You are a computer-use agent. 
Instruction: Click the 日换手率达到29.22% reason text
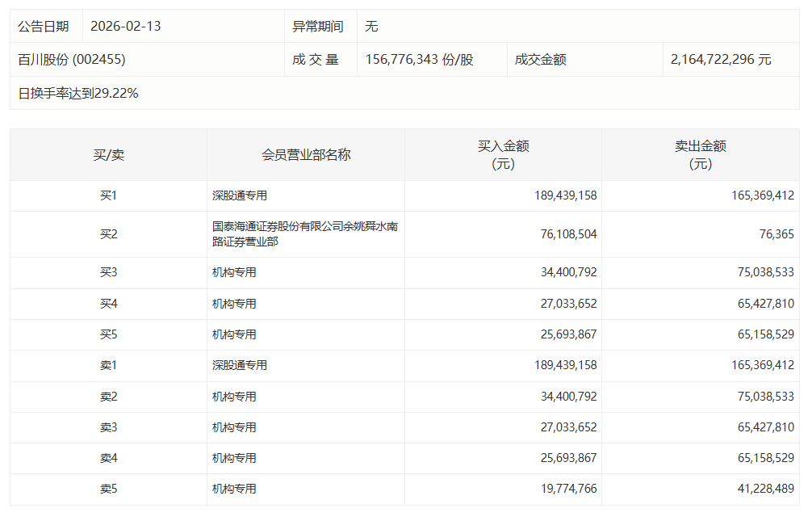[78, 93]
